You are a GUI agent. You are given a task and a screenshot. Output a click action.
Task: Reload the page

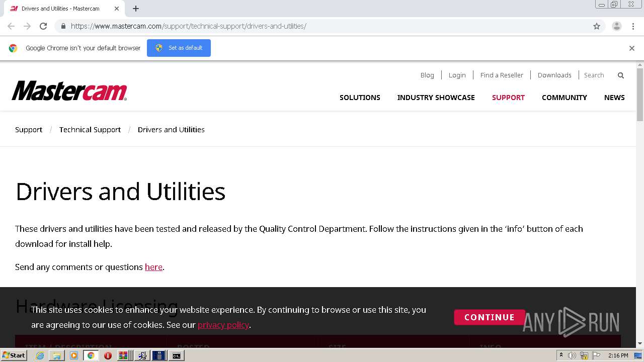click(x=43, y=26)
